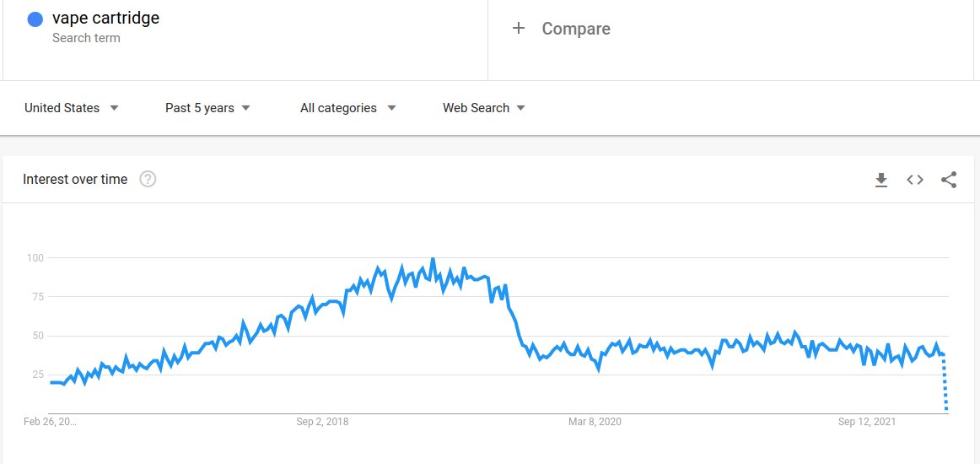Open the United States region dropdown
This screenshot has height=464, width=980.
pyautogui.click(x=71, y=108)
